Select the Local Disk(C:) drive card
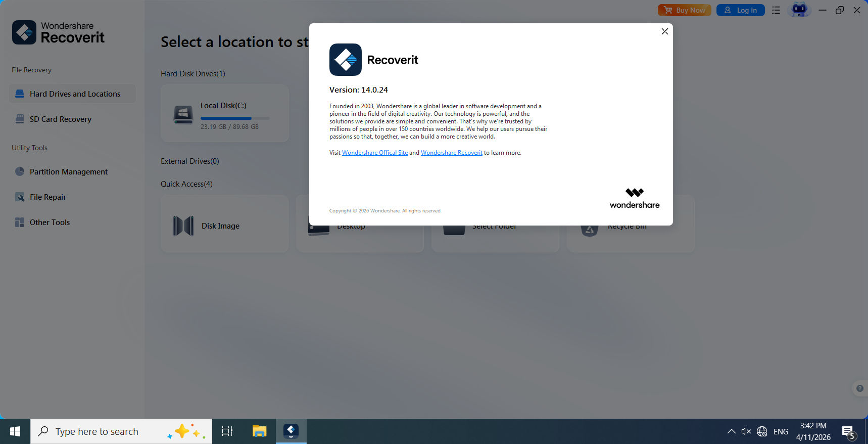The image size is (868, 444). [224, 113]
